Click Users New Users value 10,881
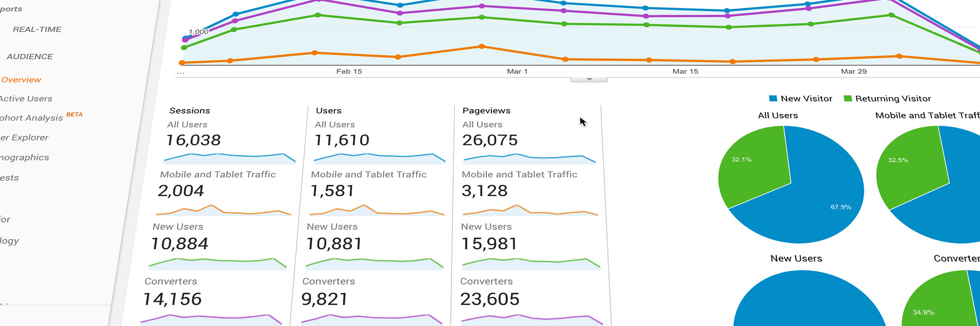Screen dimensions: 980x326 (334, 244)
